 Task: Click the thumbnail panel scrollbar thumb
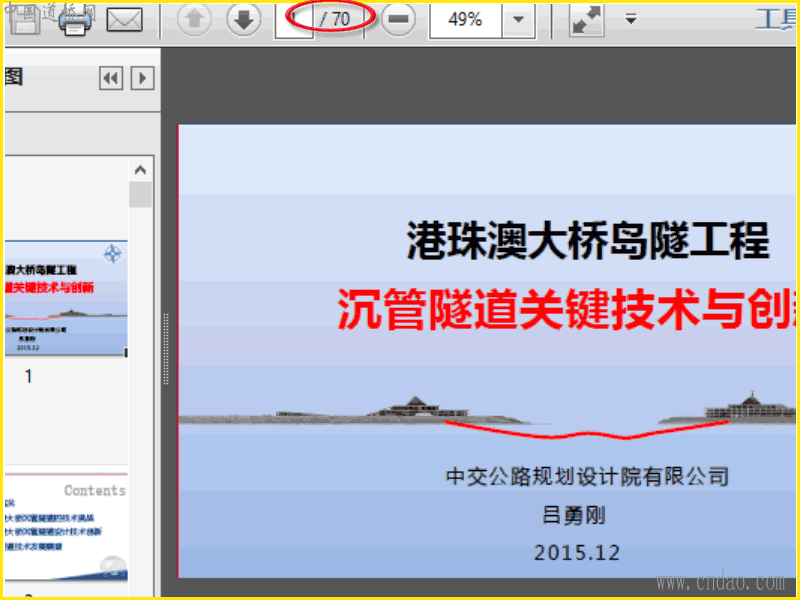pyautogui.click(x=140, y=194)
